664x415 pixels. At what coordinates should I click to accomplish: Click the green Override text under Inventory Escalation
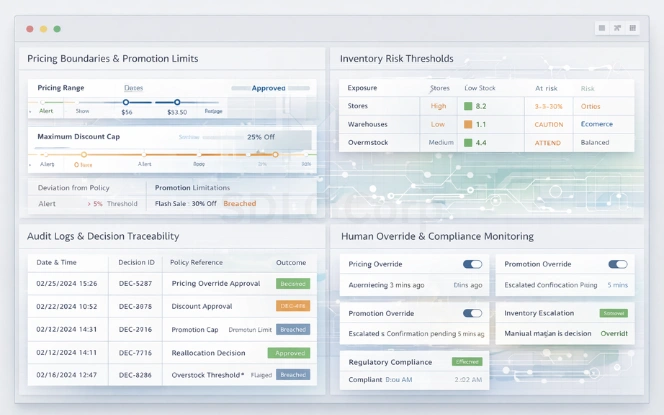tap(614, 334)
